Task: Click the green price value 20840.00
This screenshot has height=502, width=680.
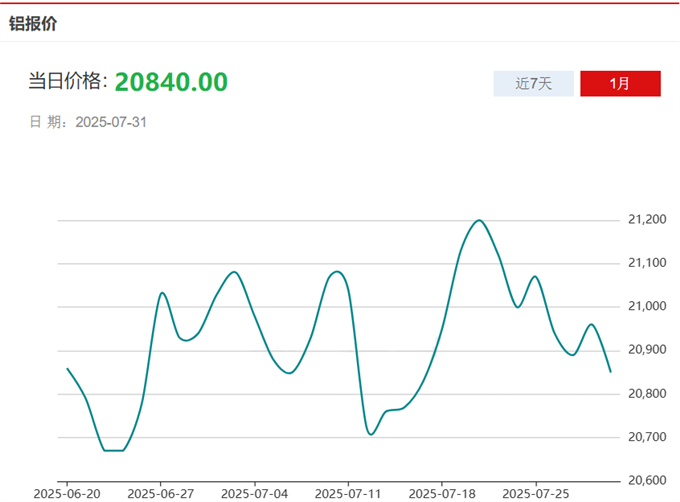Action: (x=171, y=82)
